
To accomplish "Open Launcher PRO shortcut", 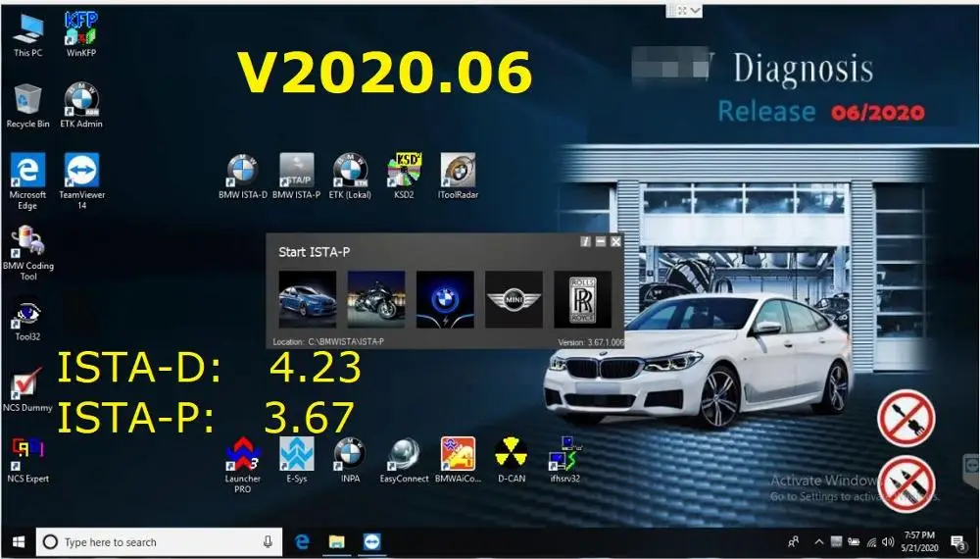I will coord(242,466).
